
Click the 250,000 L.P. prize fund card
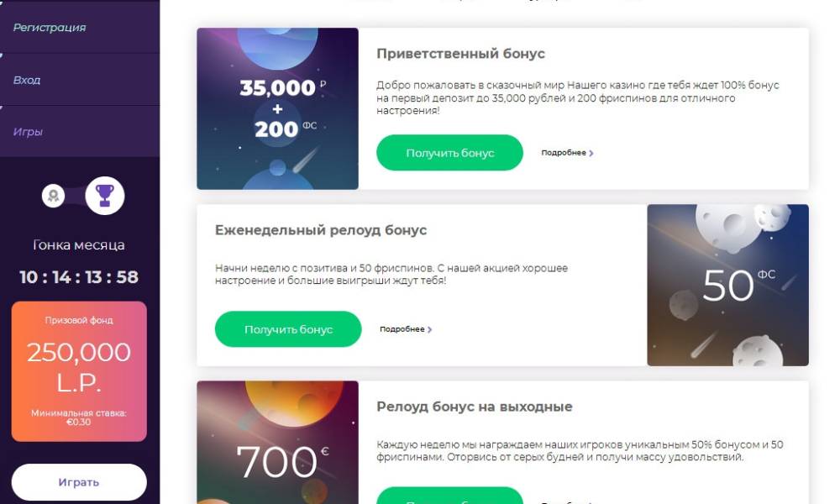pos(79,371)
